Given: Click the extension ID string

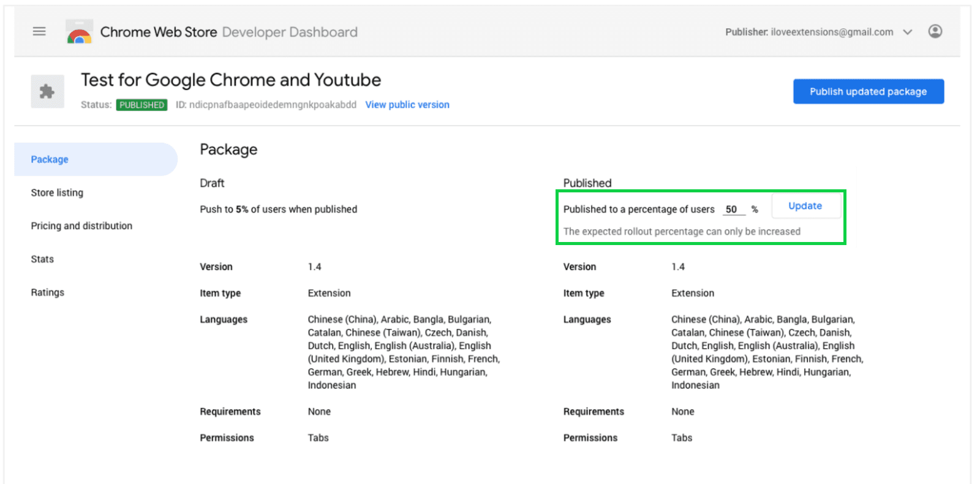Looking at the screenshot, I should tap(272, 105).
